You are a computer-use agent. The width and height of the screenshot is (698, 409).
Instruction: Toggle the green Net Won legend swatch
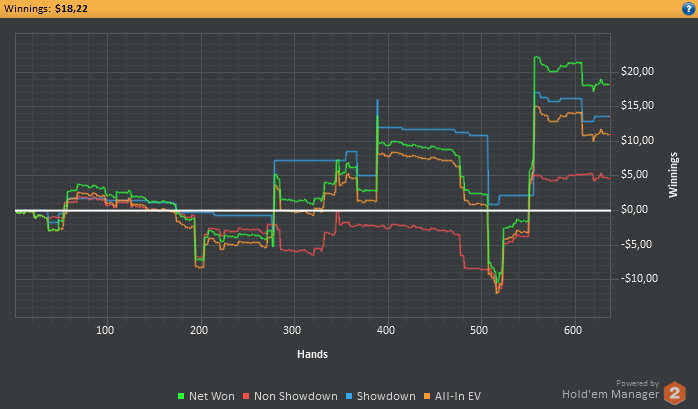point(181,396)
